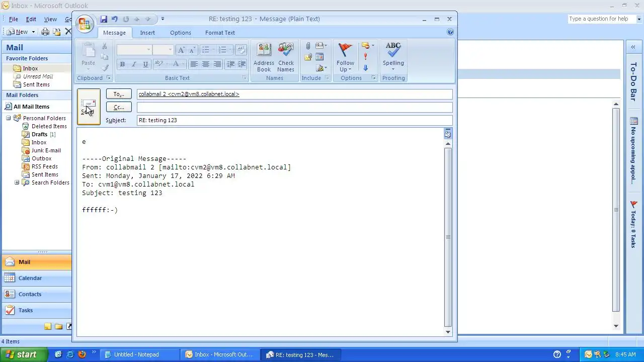Send the reply with the Send button
Viewport: 644px width, 362px height.
pos(89,107)
